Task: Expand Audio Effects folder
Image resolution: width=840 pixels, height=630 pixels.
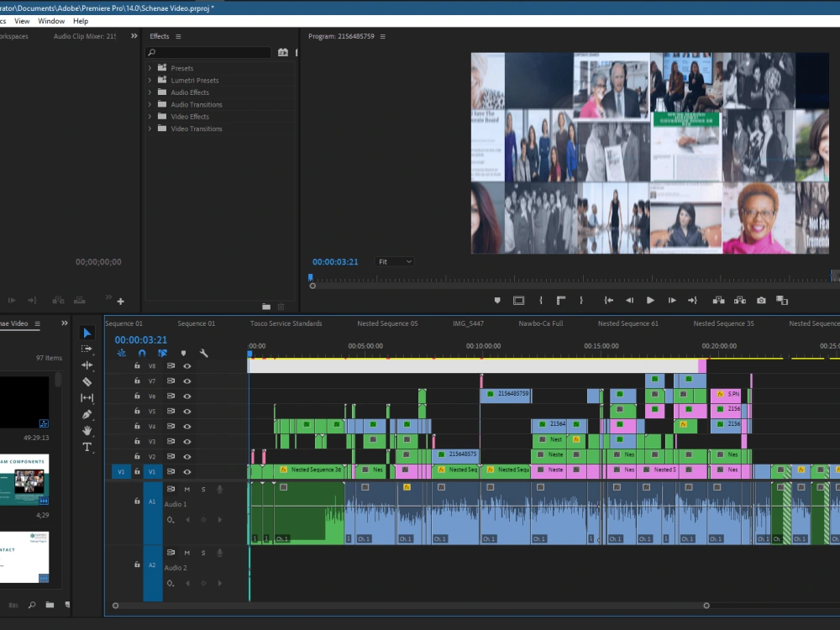Action: click(150, 92)
